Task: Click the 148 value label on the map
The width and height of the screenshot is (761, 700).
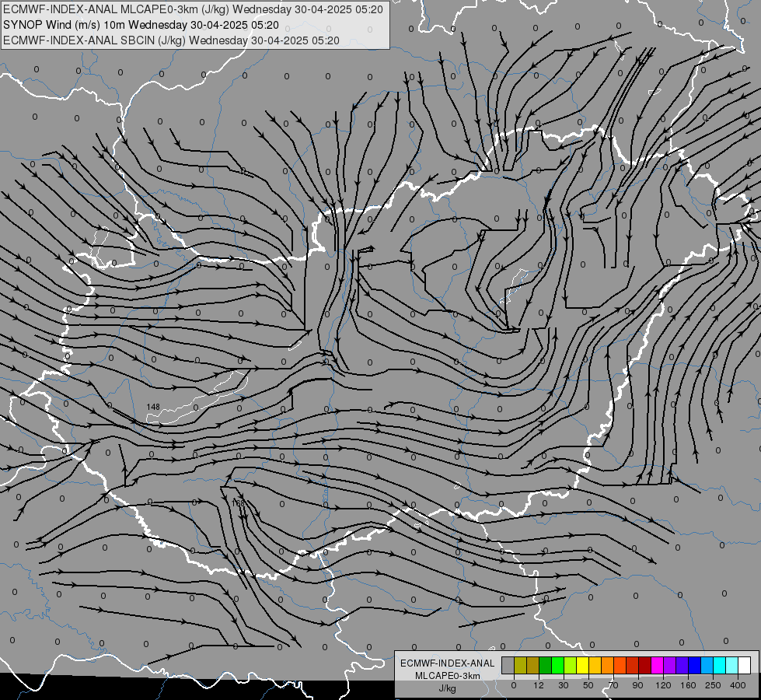Action: pos(153,407)
